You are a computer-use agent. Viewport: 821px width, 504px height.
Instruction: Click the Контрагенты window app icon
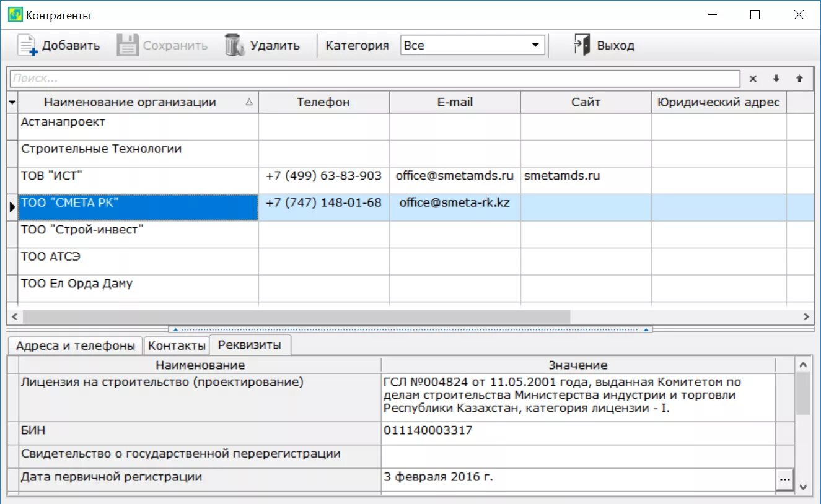click(15, 15)
